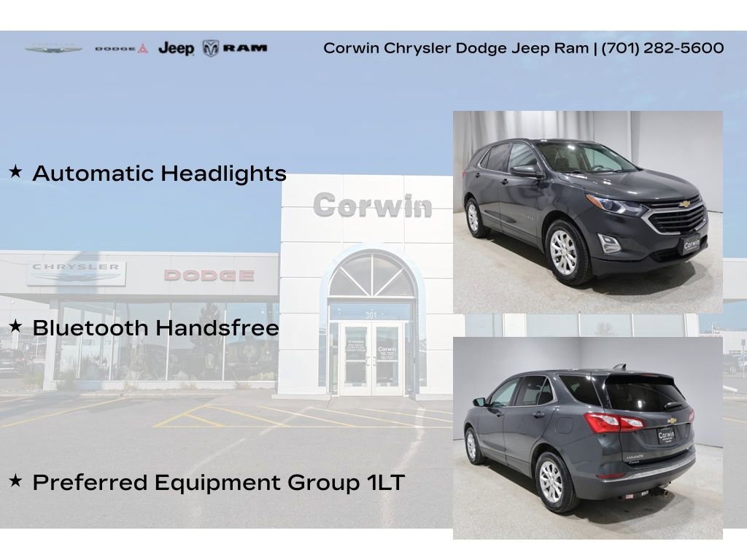Click the star bullet beside Bluetooth Handsfree
747x560 pixels.
click(x=16, y=326)
